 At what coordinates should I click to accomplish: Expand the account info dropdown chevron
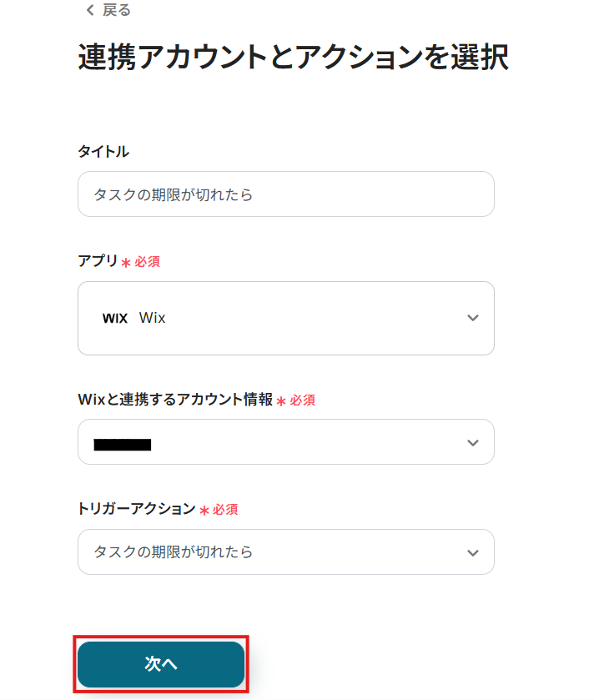pyautogui.click(x=473, y=442)
